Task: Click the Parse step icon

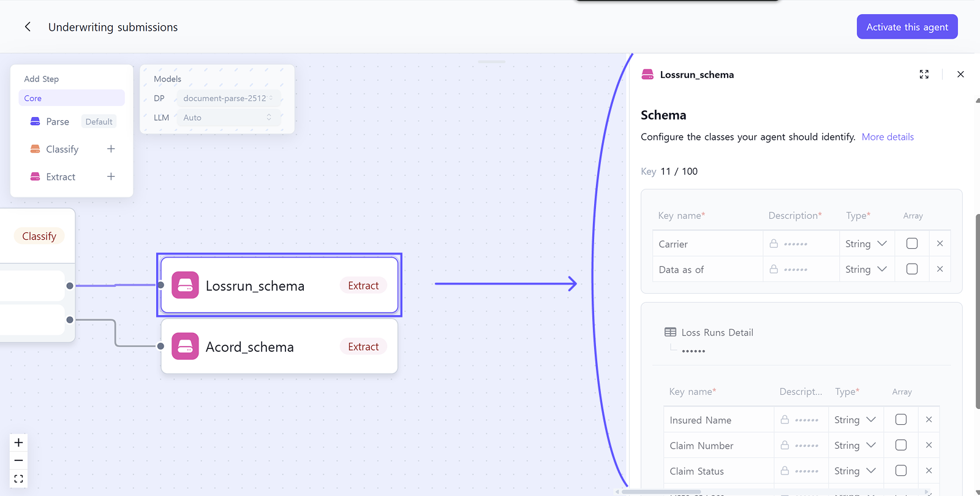Action: (x=36, y=121)
